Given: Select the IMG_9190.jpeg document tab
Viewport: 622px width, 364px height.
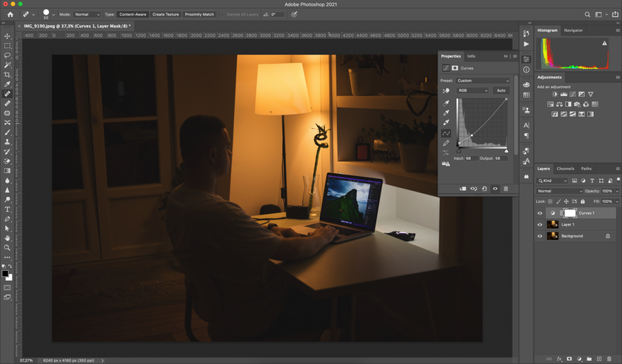Looking at the screenshot, I should 76,26.
